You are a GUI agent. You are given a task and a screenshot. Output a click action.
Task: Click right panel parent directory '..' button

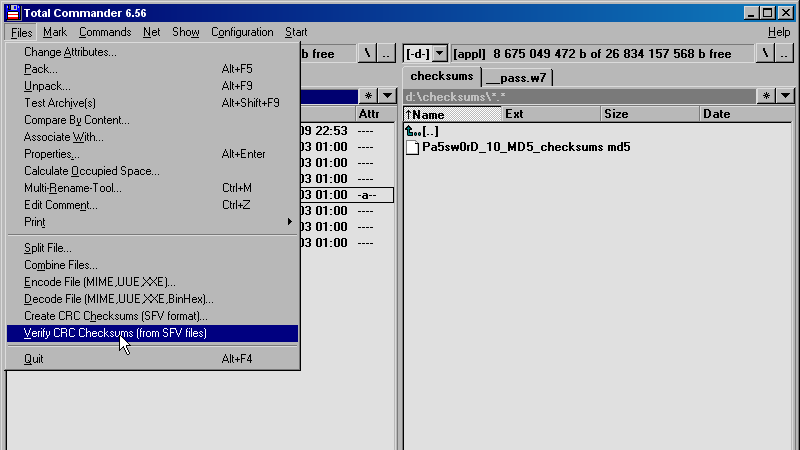(x=785, y=54)
